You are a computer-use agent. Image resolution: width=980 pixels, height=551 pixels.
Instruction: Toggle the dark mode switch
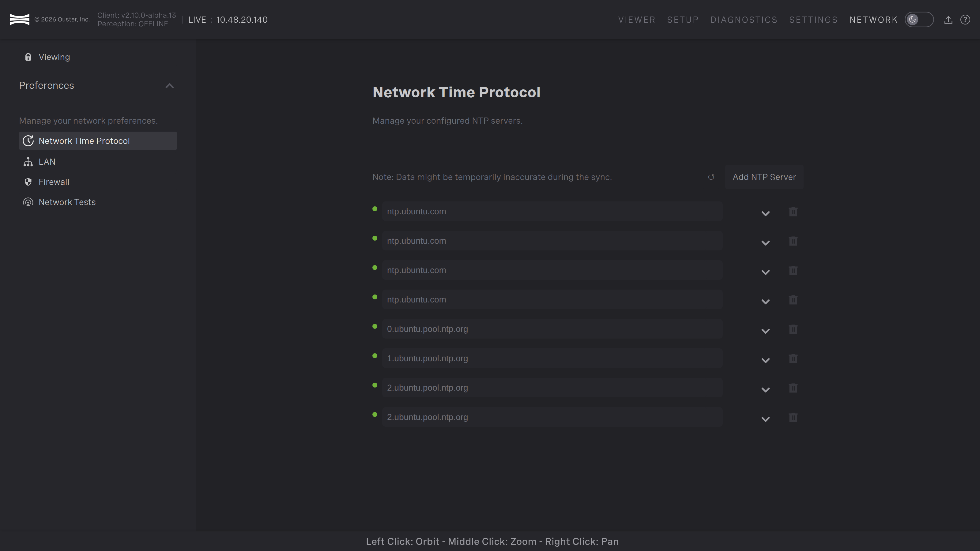[x=919, y=20]
